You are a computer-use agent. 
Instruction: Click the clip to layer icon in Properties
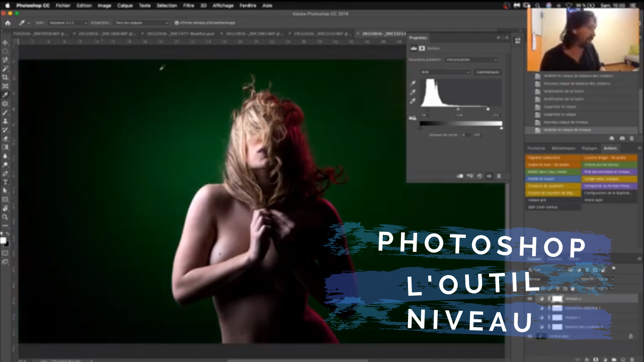coord(460,176)
